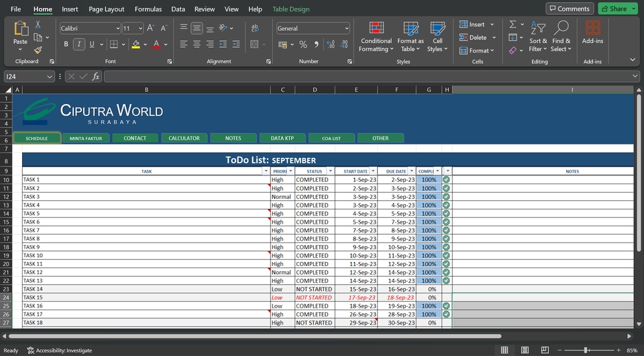
Task: Click the zoom slider handle
Action: tap(586, 350)
